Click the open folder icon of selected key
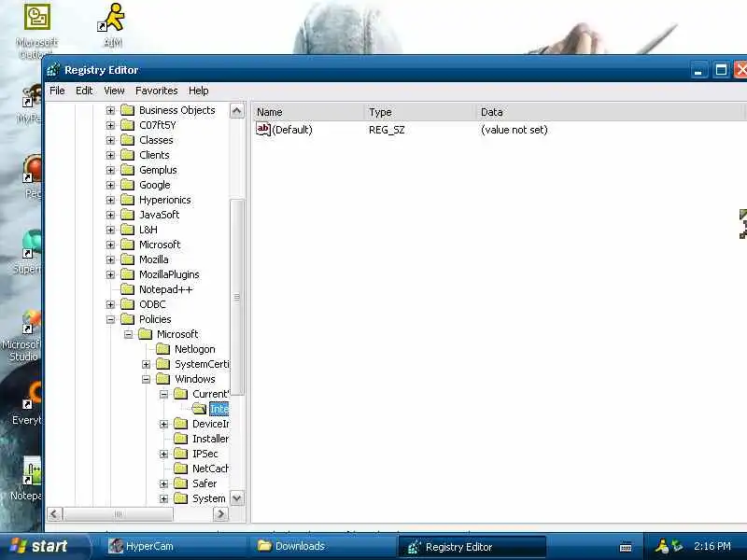Viewport: 747px width, 560px height. [199, 409]
